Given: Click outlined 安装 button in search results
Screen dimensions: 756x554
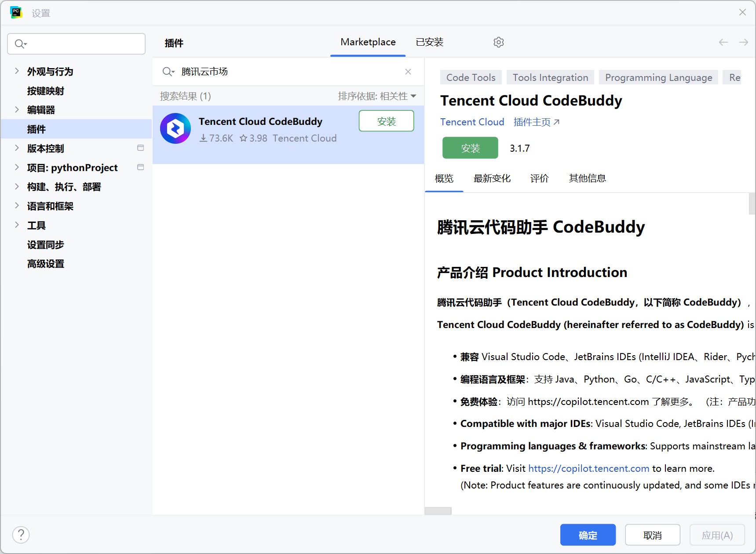Looking at the screenshot, I should click(x=387, y=121).
